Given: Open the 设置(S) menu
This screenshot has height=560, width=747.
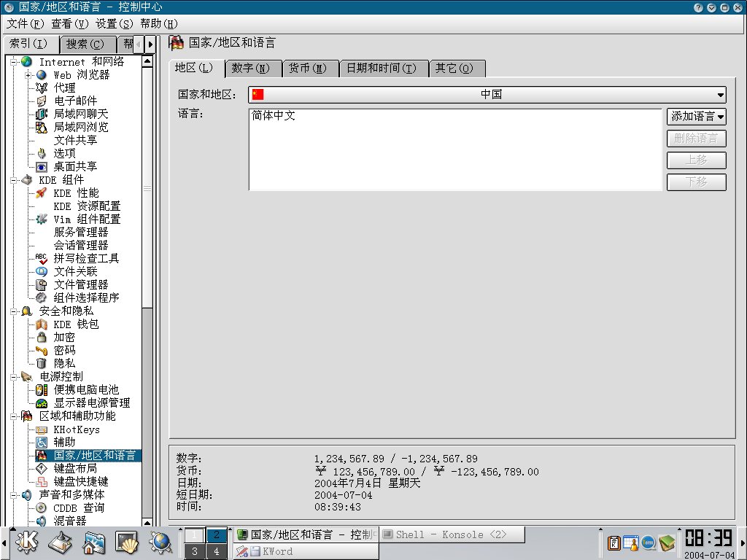Looking at the screenshot, I should [x=115, y=24].
